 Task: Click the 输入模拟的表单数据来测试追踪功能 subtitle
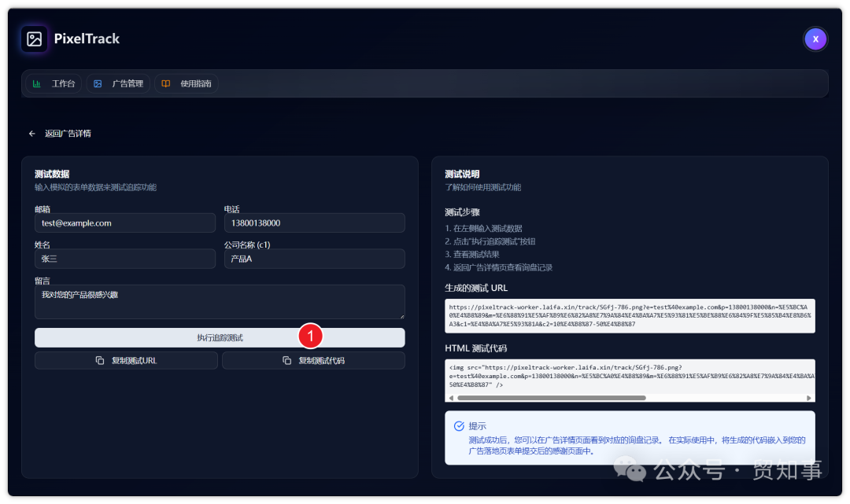coord(95,187)
